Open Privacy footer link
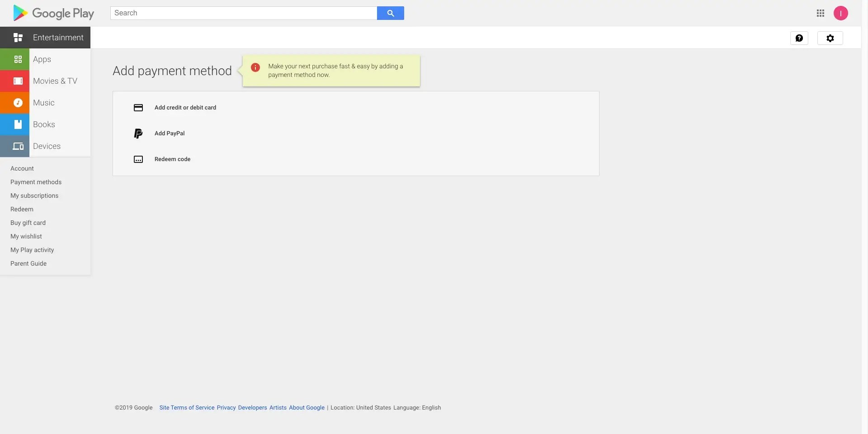868x434 pixels. tap(226, 408)
